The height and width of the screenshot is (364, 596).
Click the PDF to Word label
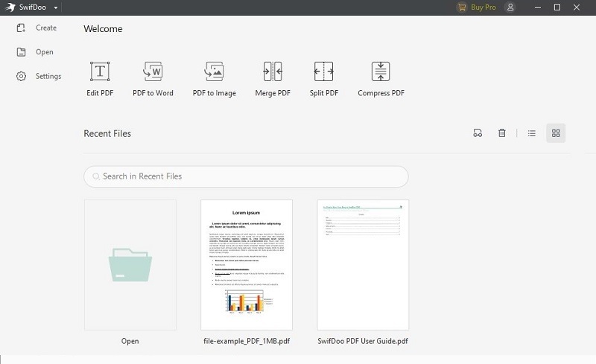coord(153,93)
